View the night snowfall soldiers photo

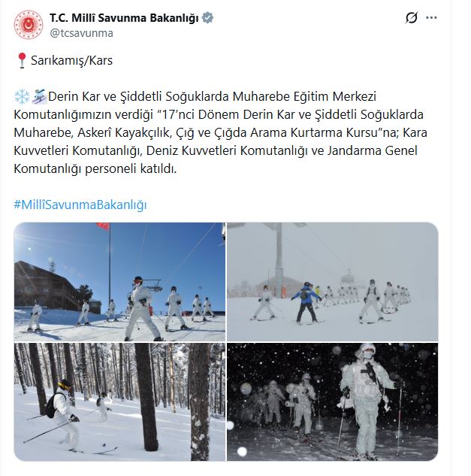333,402
